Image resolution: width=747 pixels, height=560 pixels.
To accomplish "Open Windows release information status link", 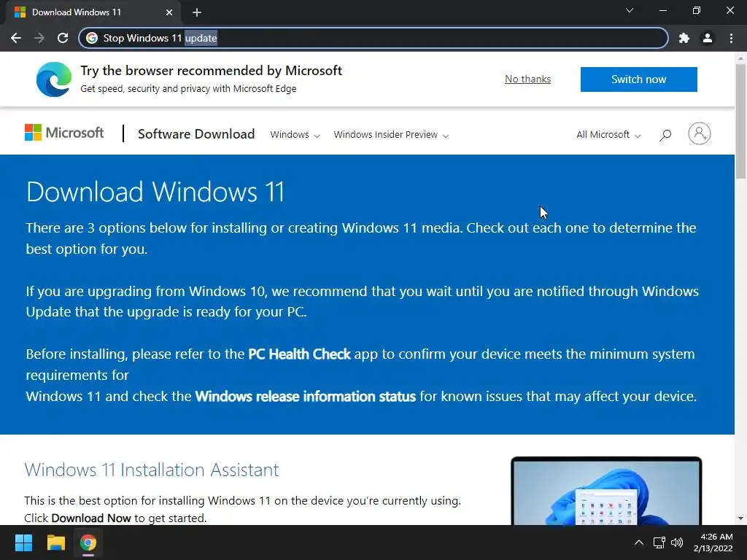I will 306,396.
